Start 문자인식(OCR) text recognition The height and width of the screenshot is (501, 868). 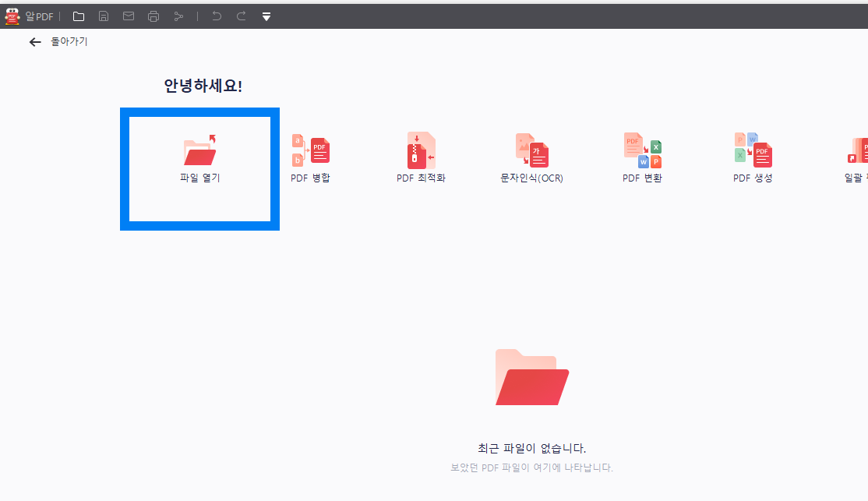(531, 157)
